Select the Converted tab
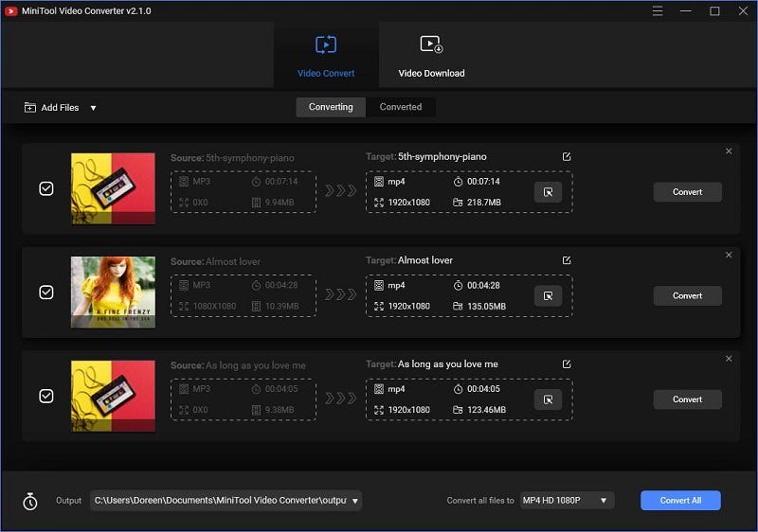This screenshot has height=532, width=758. (400, 107)
